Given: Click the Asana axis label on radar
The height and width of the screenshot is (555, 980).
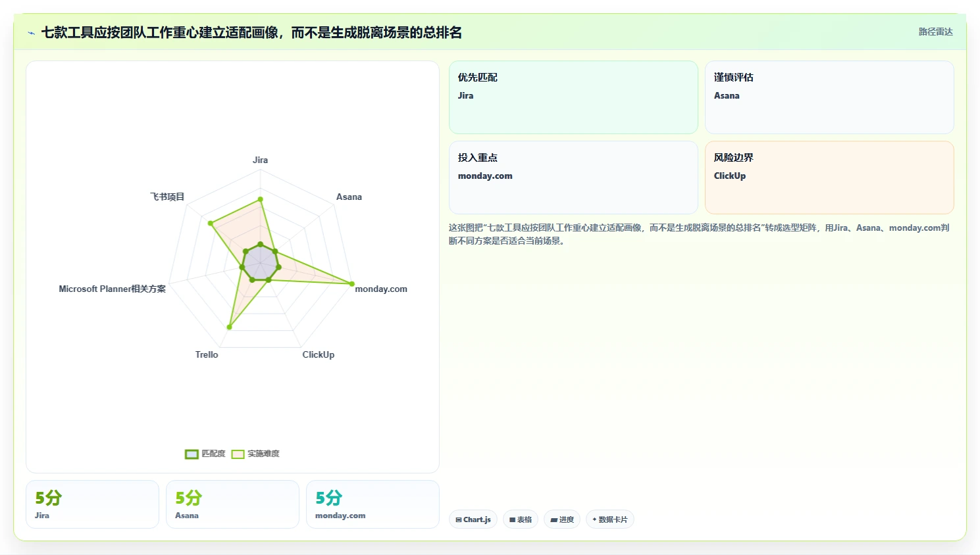Looking at the screenshot, I should click(x=349, y=197).
